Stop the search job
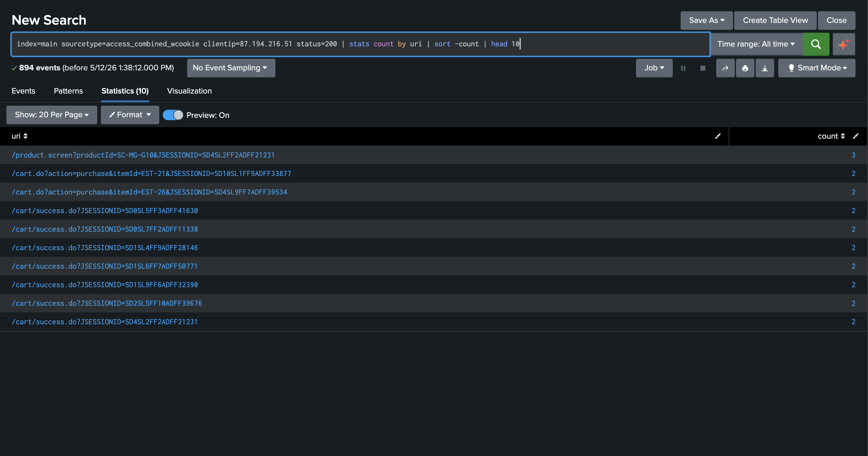868x456 pixels. (x=703, y=68)
